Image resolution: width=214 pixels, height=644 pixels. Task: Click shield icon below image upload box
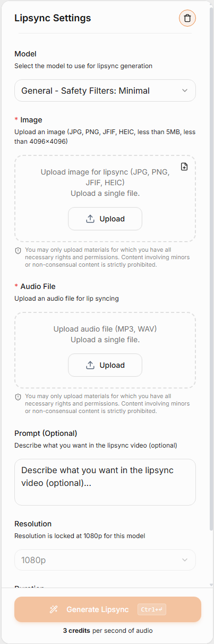tap(18, 250)
